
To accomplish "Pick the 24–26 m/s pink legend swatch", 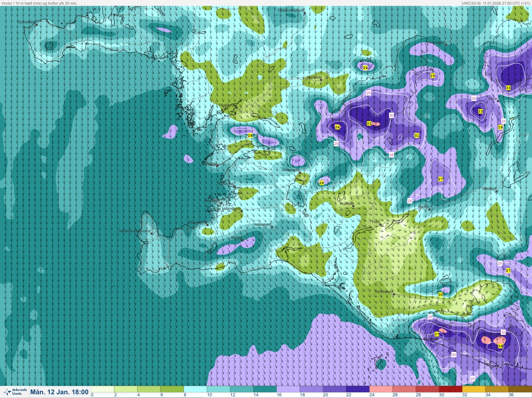I will pyautogui.click(x=381, y=389).
